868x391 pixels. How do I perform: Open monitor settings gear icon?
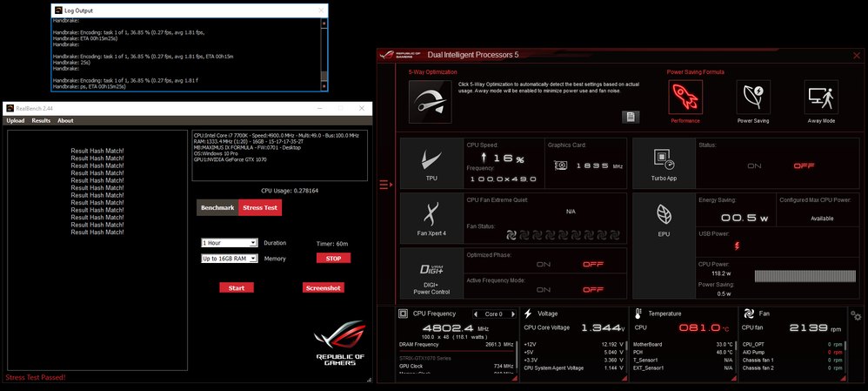(x=856, y=315)
